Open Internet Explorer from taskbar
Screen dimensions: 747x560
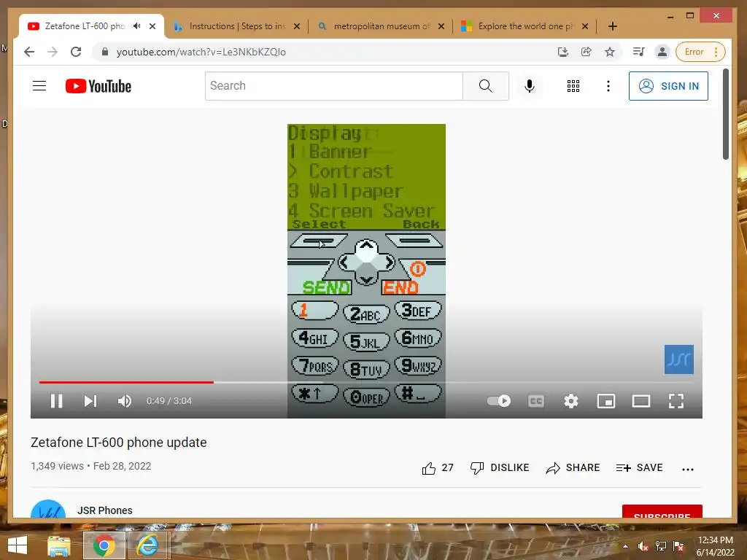pos(147,545)
